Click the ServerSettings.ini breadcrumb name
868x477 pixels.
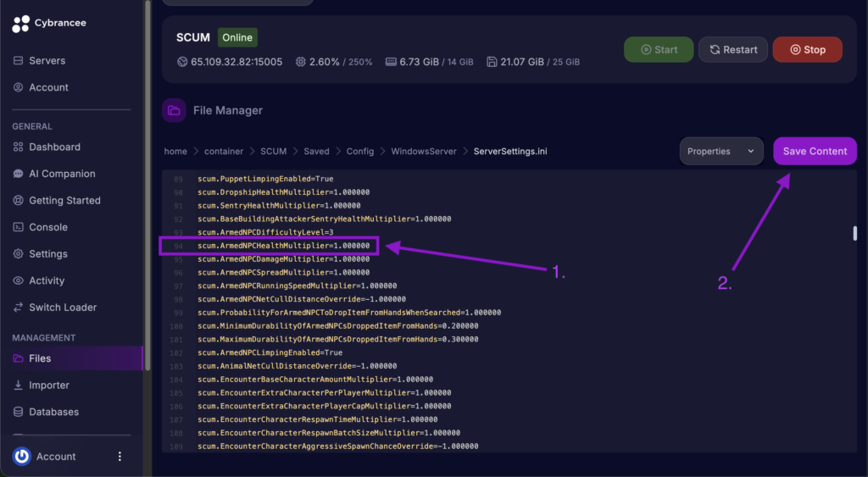coord(510,151)
